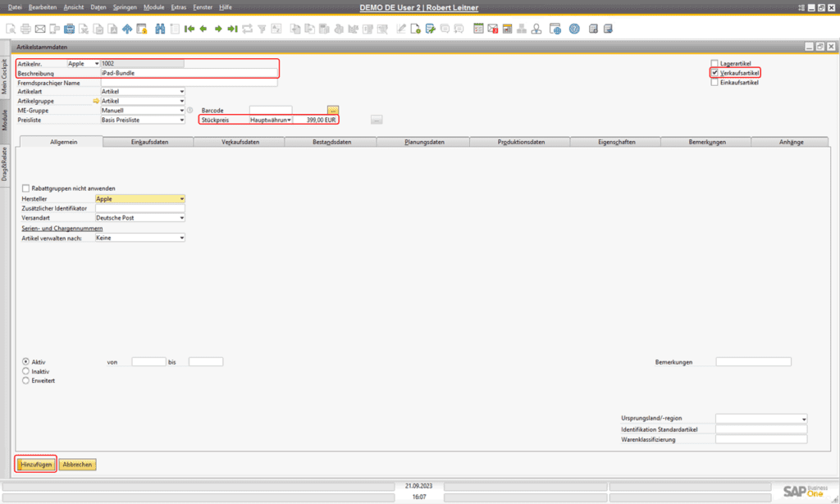
Task: Check Rabattgruppen nicht anwenden
Action: point(25,188)
